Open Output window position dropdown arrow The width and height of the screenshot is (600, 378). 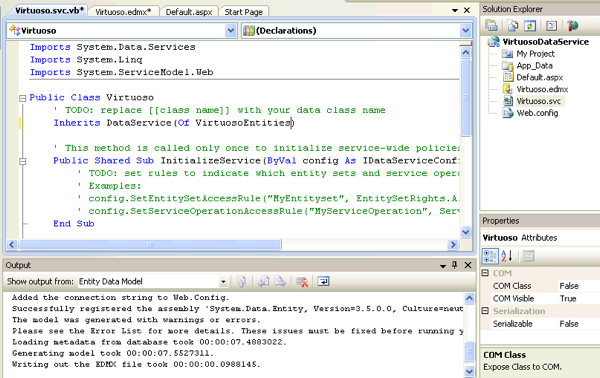443,266
